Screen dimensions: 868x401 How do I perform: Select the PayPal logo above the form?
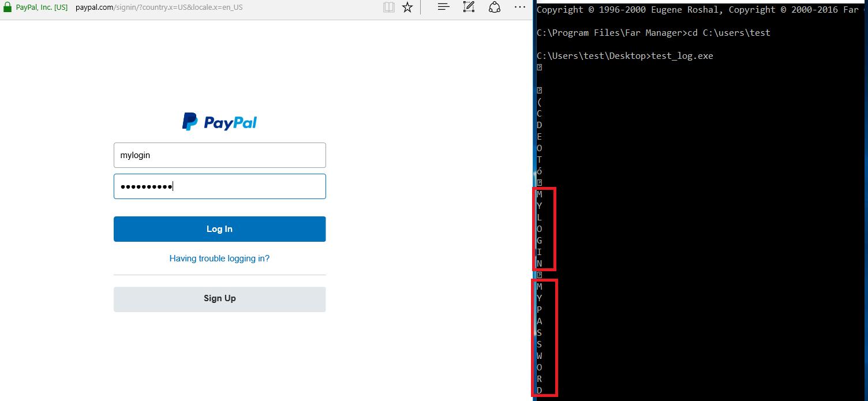(219, 122)
